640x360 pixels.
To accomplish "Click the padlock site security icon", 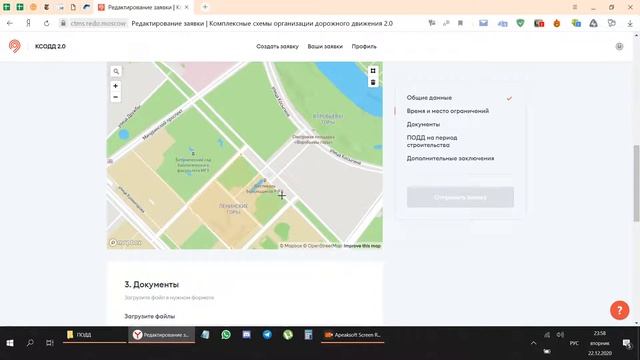I will click(x=63, y=23).
